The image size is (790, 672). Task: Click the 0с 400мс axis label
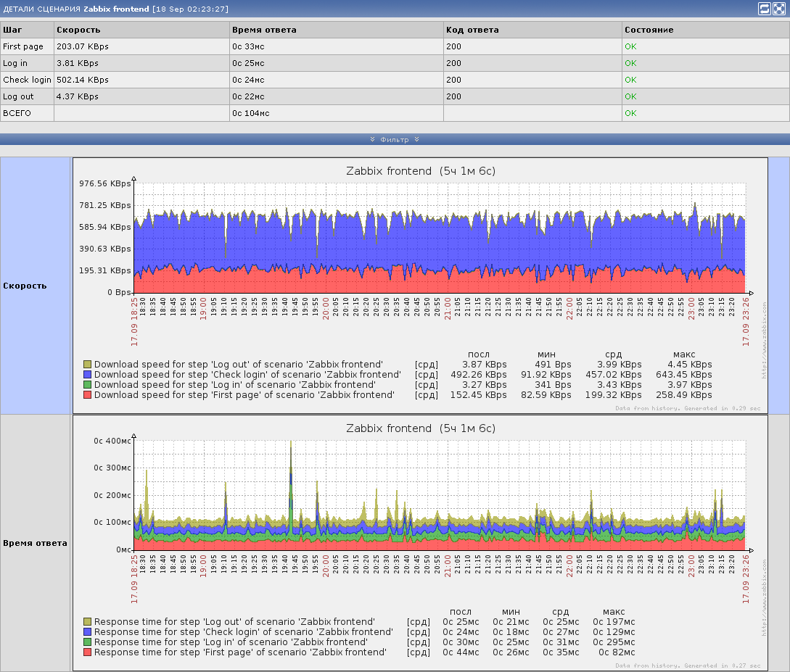point(112,441)
